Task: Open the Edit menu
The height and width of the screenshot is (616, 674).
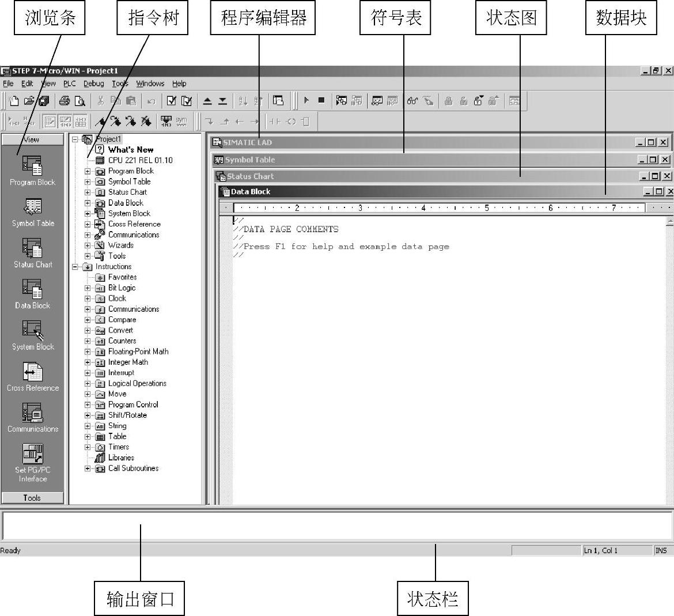Action: point(27,84)
